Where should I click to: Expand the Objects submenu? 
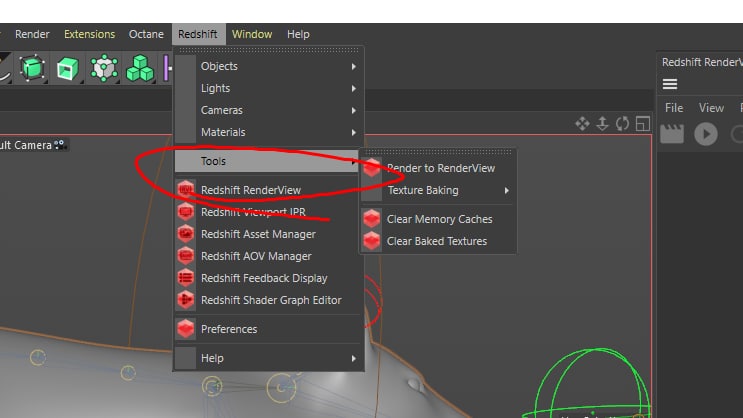tap(269, 66)
